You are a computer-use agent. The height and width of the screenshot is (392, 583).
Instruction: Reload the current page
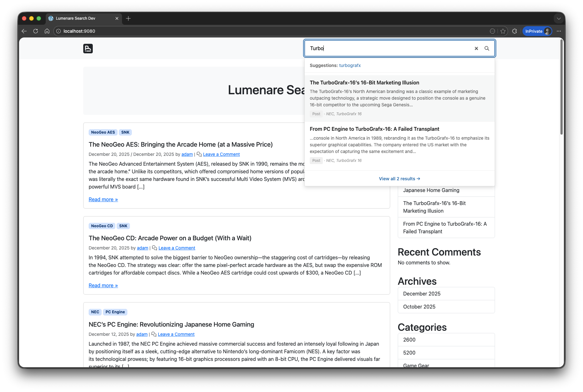pos(36,31)
